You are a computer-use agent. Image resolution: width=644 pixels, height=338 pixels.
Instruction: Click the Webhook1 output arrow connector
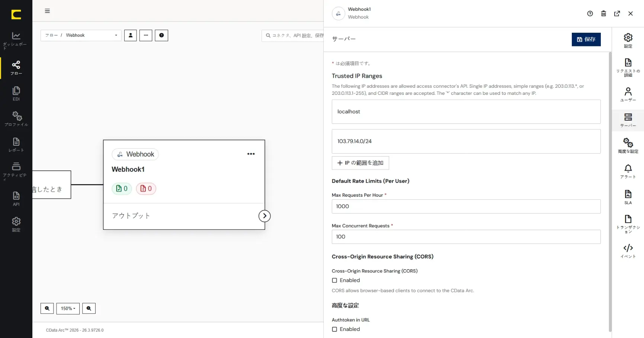coord(265,216)
